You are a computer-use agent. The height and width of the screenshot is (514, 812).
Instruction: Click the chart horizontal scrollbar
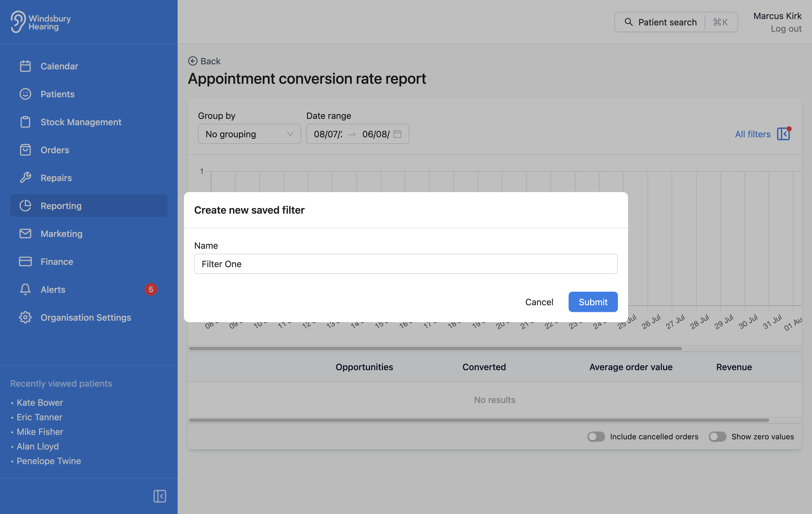(x=435, y=348)
